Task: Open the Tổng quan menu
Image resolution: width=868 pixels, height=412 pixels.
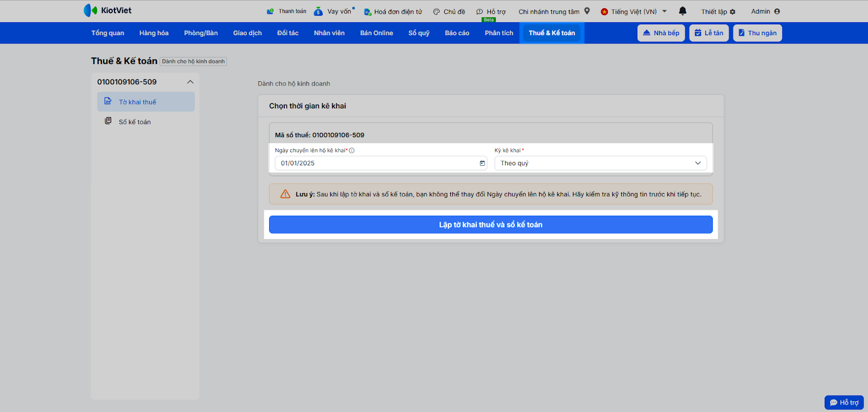Action: pyautogui.click(x=108, y=33)
